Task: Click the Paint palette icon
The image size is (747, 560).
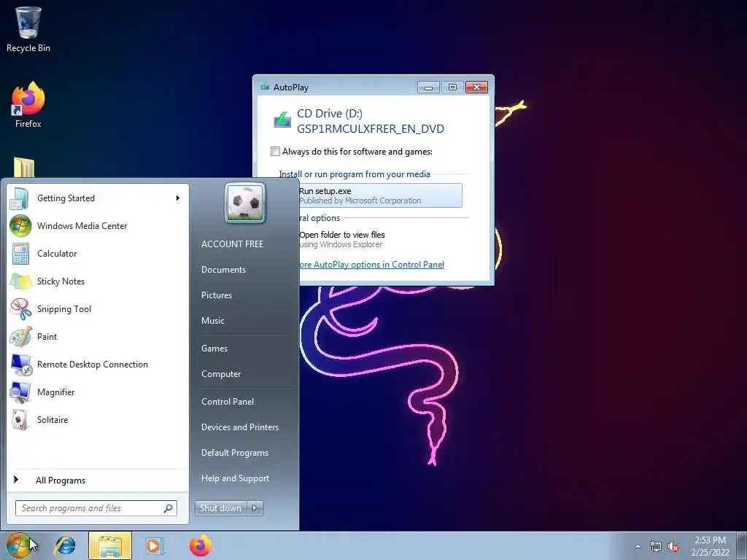Action: (x=20, y=337)
